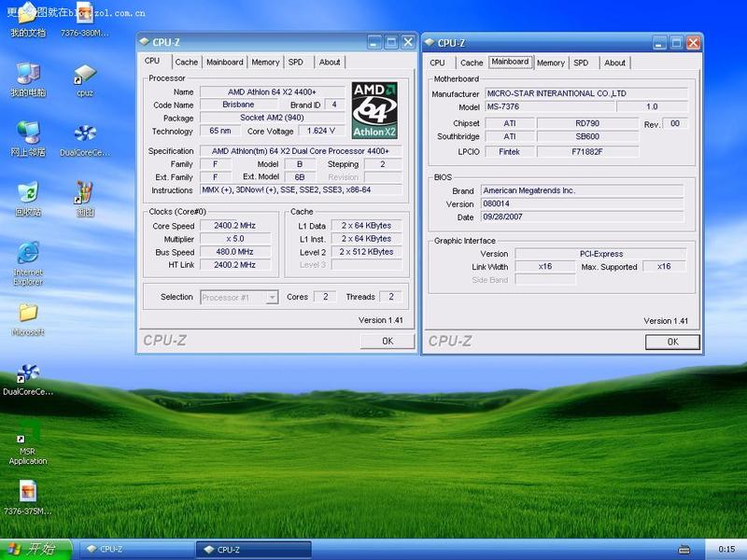
Task: Click the Name field AMD Athlon 64 X2 4400+
Action: point(272,91)
